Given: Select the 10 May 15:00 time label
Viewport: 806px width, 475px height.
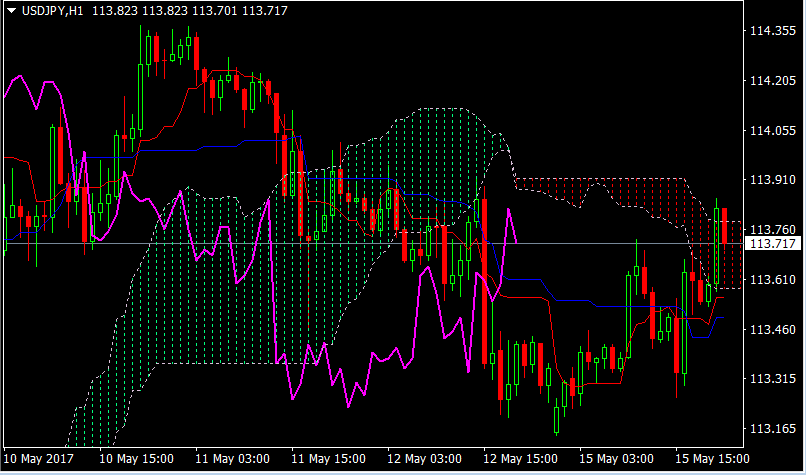Looking at the screenshot, I should [x=136, y=459].
